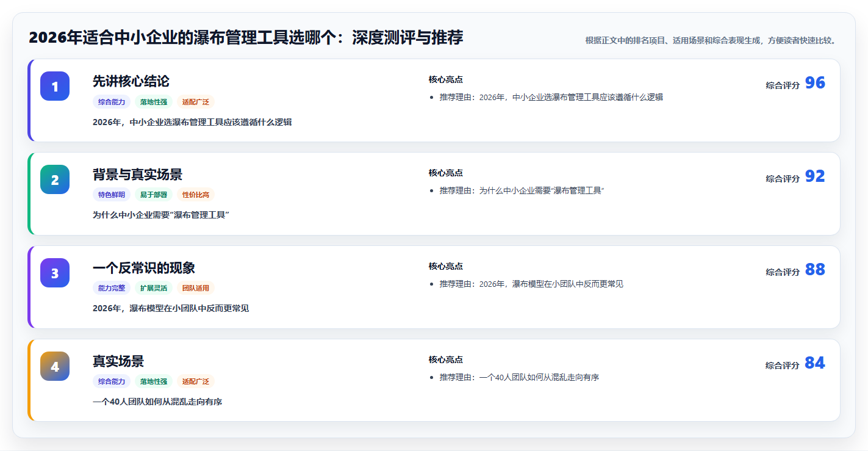Image resolution: width=868 pixels, height=451 pixels.
Task: Click the rank 4 number badge
Action: (x=55, y=366)
